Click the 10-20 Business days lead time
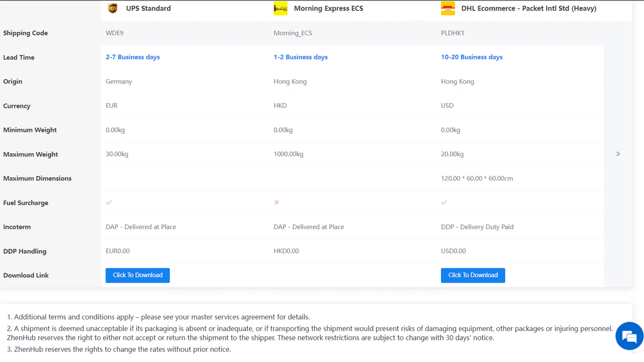The height and width of the screenshot is (362, 644). pyautogui.click(x=472, y=57)
